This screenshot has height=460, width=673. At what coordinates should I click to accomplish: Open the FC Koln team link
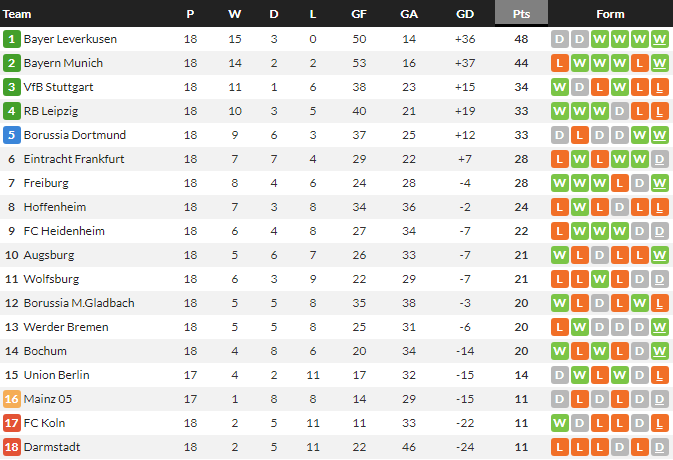(44, 423)
